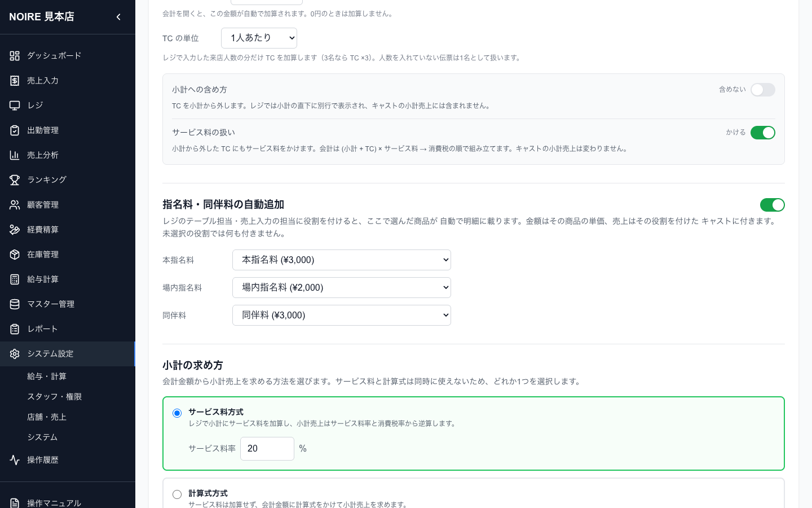Click the 操作マニュアル document icon

click(x=15, y=503)
